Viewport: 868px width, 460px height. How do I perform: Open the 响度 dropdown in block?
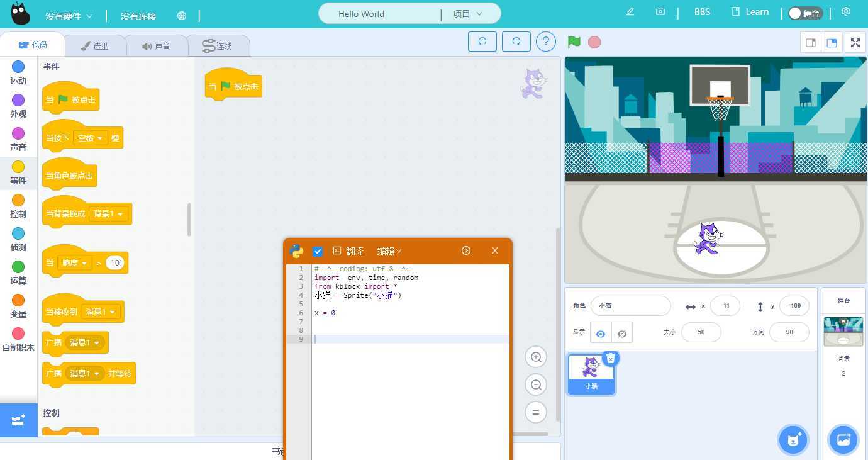[75, 262]
